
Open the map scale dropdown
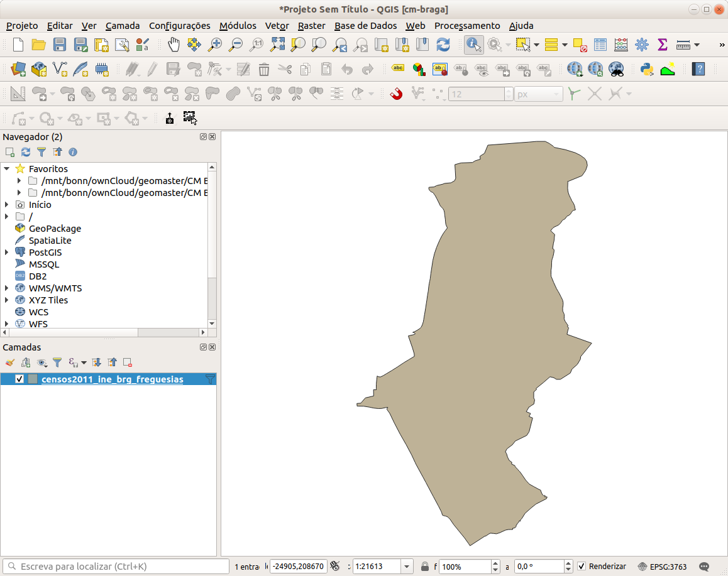click(407, 567)
